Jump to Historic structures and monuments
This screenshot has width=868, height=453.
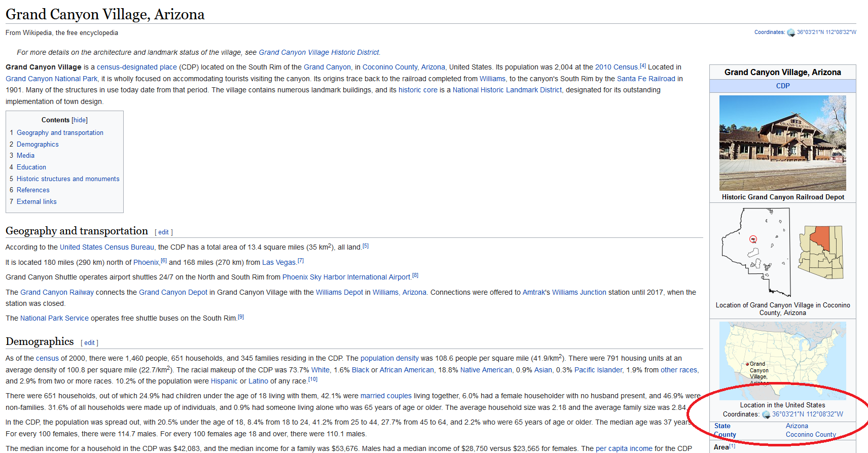click(68, 179)
